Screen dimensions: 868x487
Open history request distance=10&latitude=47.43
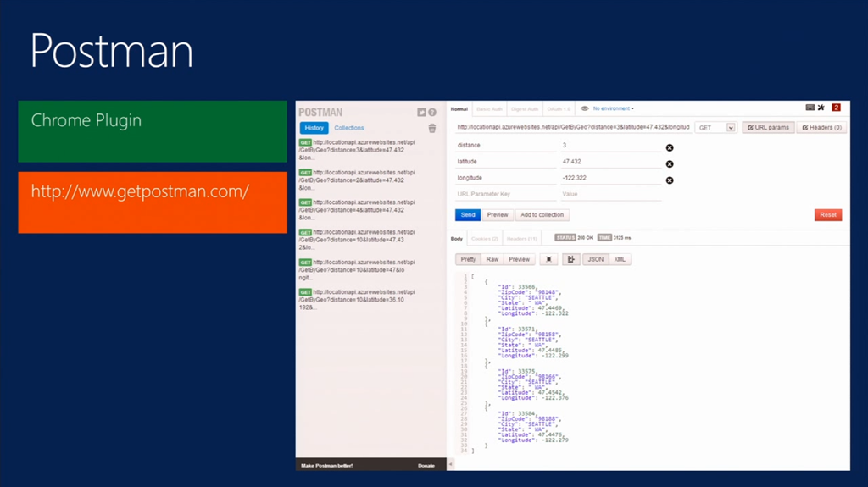357,240
